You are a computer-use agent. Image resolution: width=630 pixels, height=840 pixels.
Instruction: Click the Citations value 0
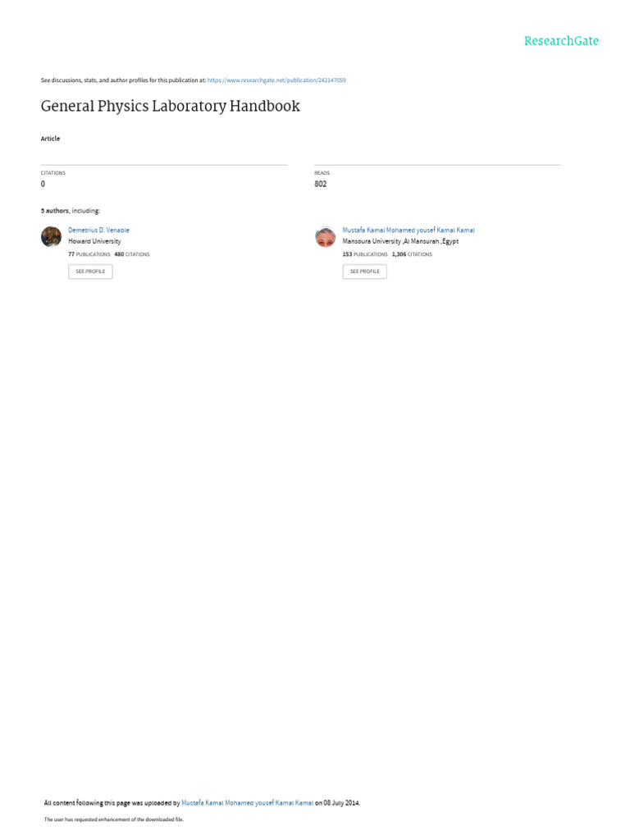(x=43, y=184)
